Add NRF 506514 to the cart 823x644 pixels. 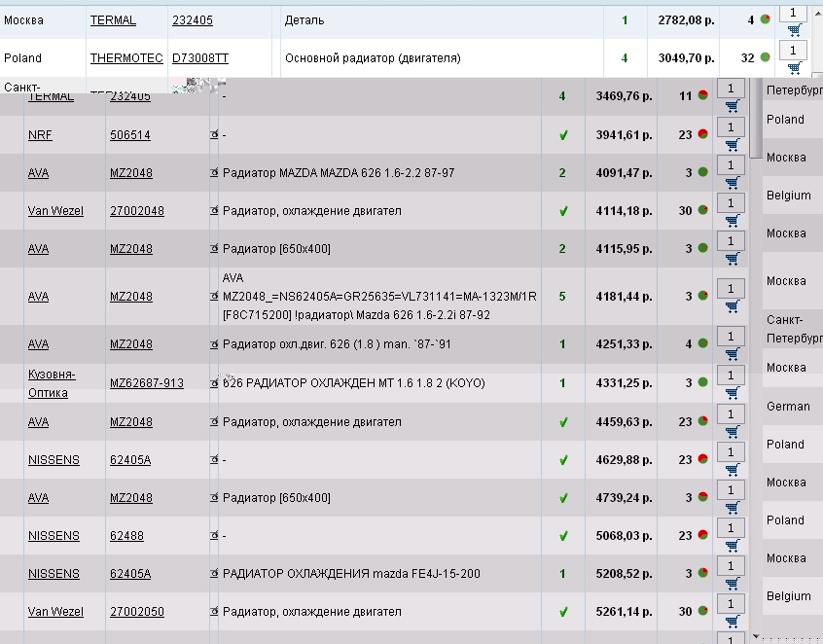pos(733,144)
